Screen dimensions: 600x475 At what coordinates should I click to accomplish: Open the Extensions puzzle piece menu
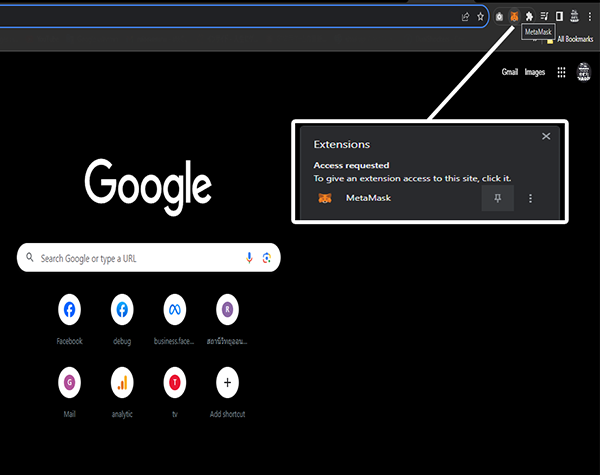click(x=529, y=16)
